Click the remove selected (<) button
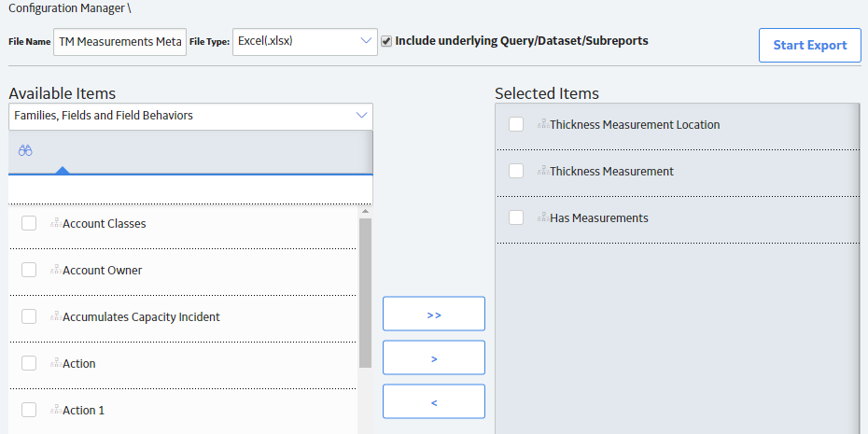 click(x=434, y=402)
